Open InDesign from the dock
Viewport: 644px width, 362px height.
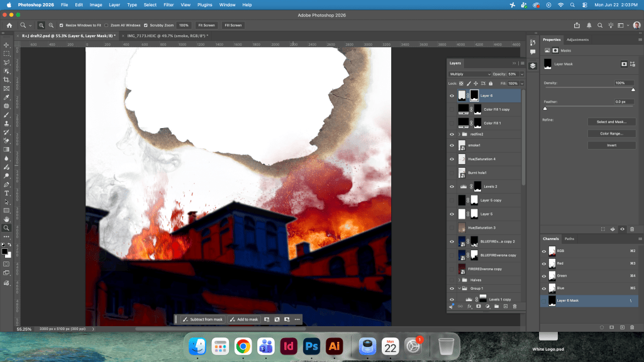click(x=289, y=346)
